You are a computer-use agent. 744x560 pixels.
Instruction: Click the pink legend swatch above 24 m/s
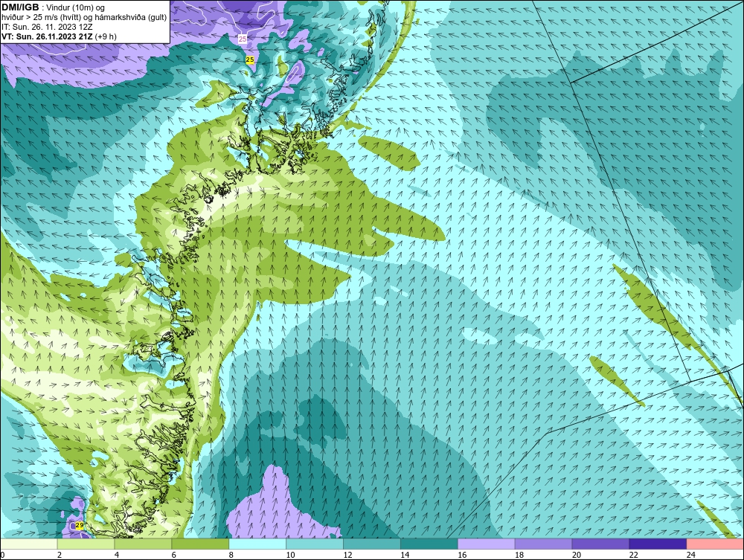coord(715,544)
